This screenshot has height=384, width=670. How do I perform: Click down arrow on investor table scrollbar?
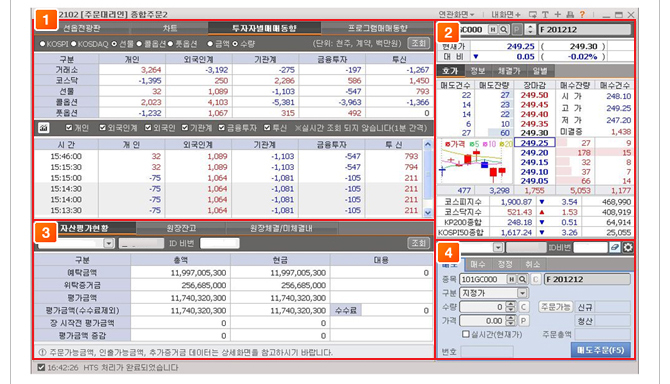pyautogui.click(x=428, y=212)
